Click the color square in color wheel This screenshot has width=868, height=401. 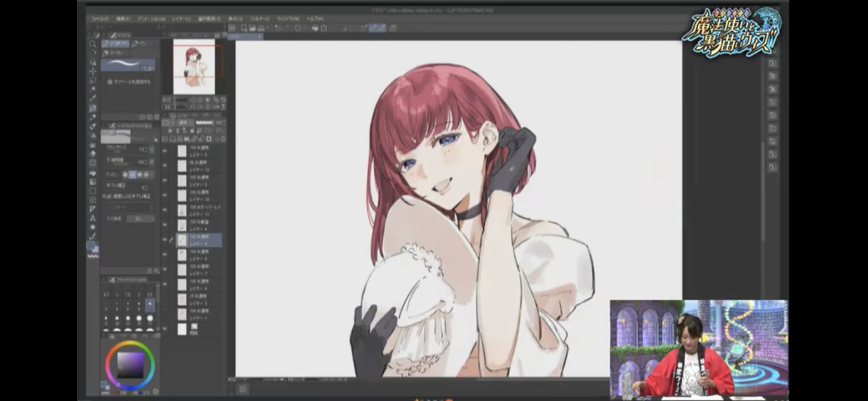pyautogui.click(x=130, y=365)
